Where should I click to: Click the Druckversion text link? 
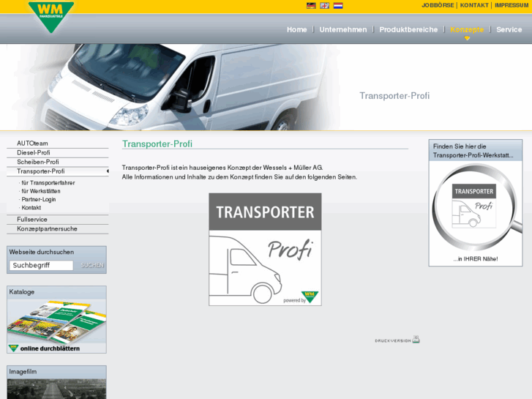392,340
